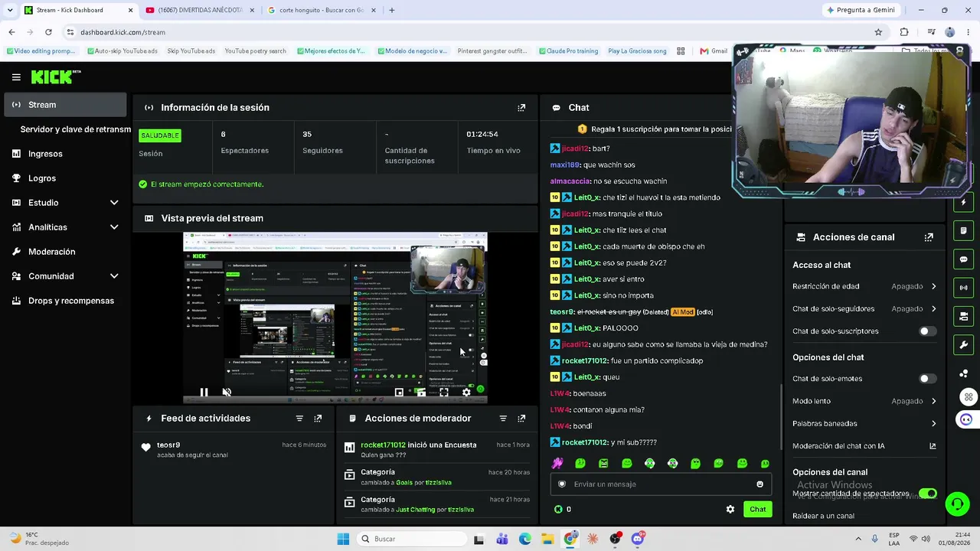Reload the page with the browser refresh button

point(48,32)
